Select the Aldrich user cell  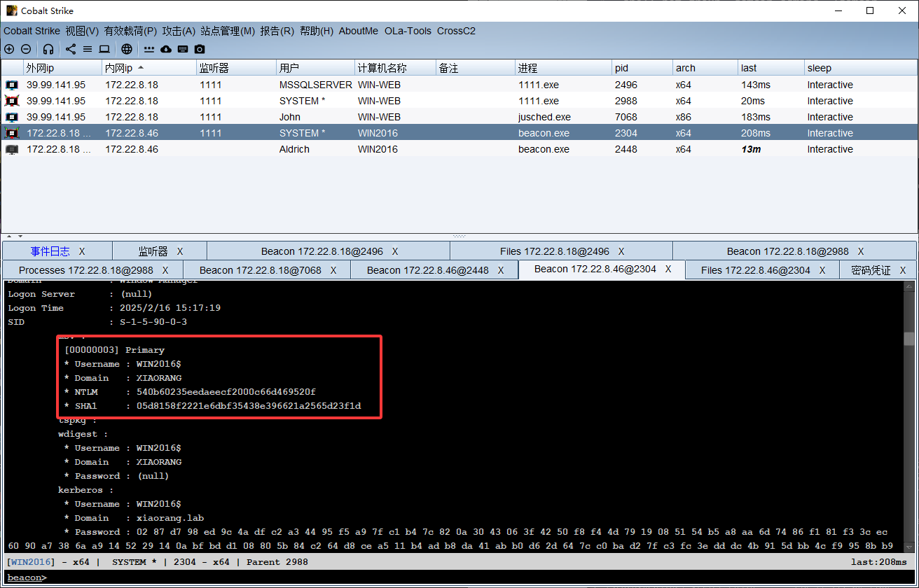(x=316, y=149)
